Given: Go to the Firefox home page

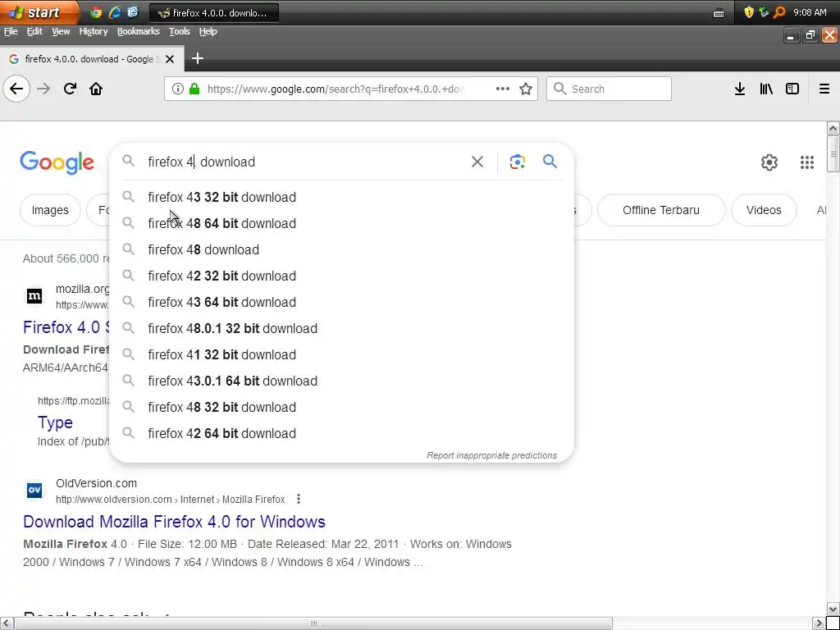Looking at the screenshot, I should point(96,89).
